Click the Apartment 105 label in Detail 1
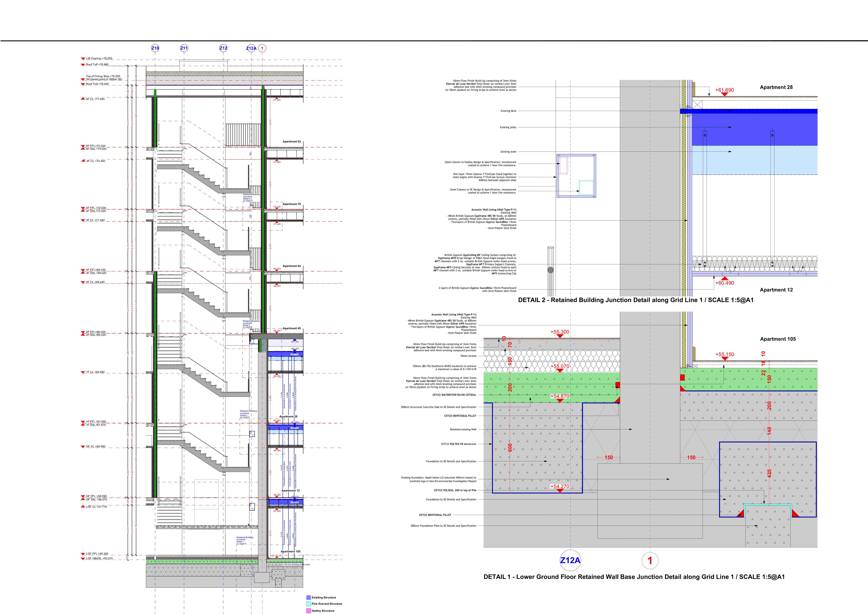868x614 pixels. pos(778,339)
